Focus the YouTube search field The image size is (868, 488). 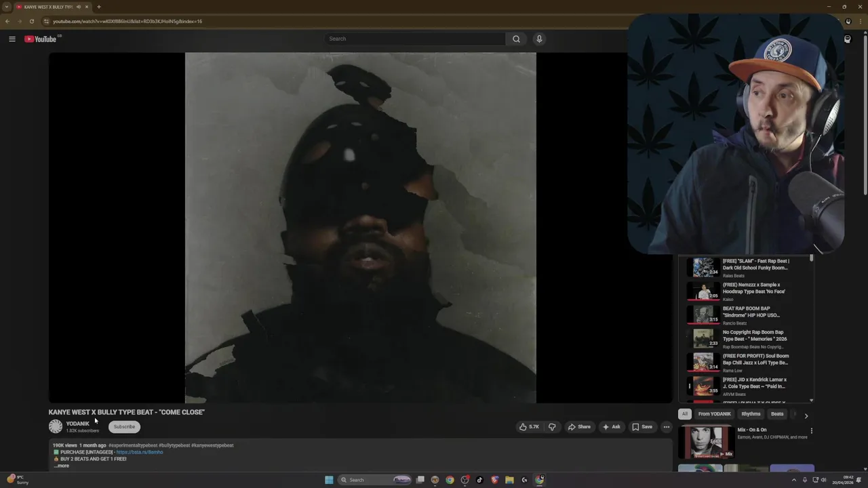pos(414,39)
